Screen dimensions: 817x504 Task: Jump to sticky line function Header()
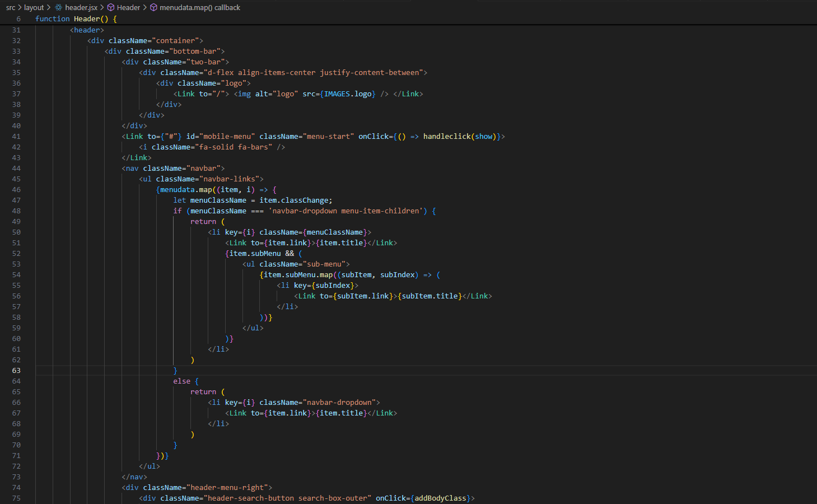pyautogui.click(x=76, y=18)
